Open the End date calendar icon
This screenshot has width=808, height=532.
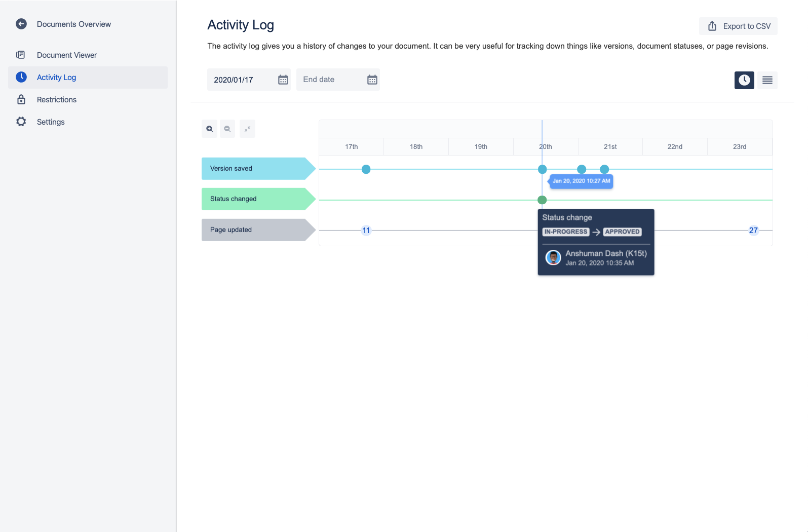(x=372, y=80)
